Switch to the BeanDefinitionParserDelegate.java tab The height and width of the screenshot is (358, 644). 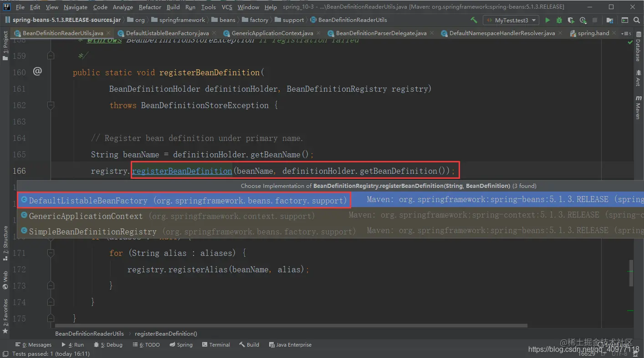coord(381,33)
